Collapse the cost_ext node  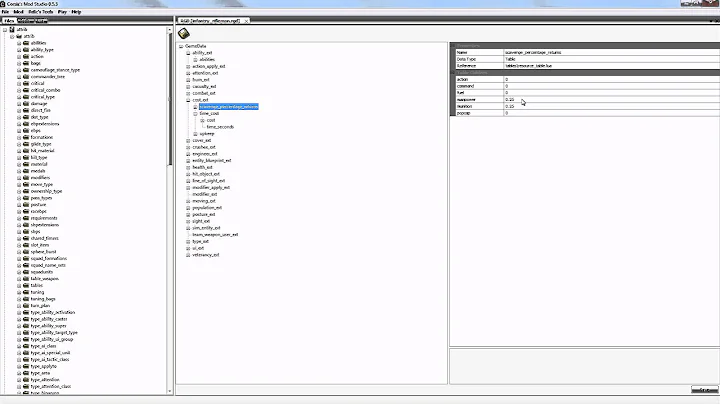point(188,100)
